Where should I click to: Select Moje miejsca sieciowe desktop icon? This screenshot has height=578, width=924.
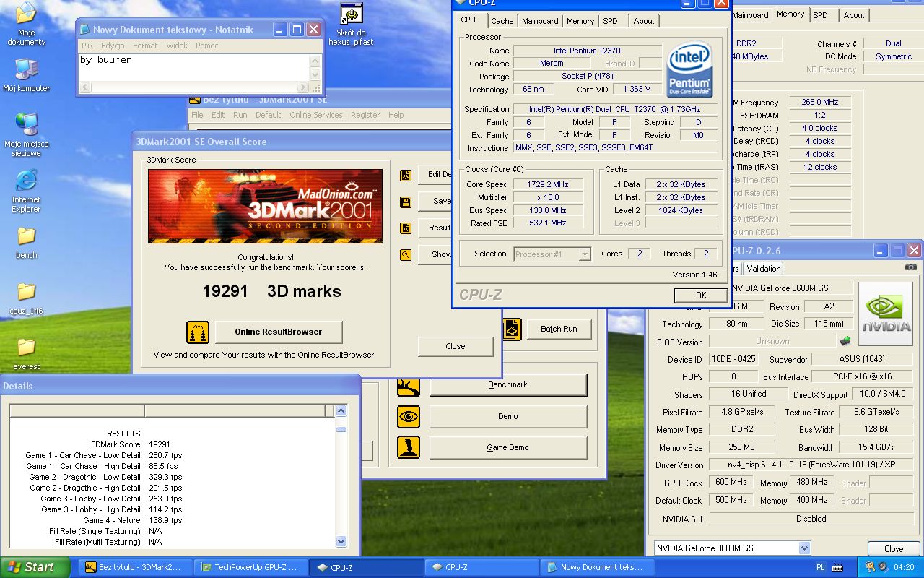coord(26,134)
